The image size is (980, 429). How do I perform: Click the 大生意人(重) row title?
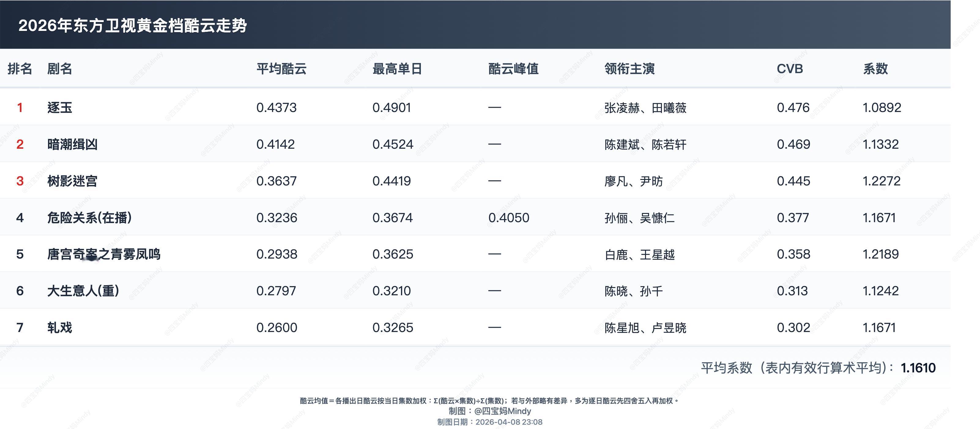pos(83,291)
